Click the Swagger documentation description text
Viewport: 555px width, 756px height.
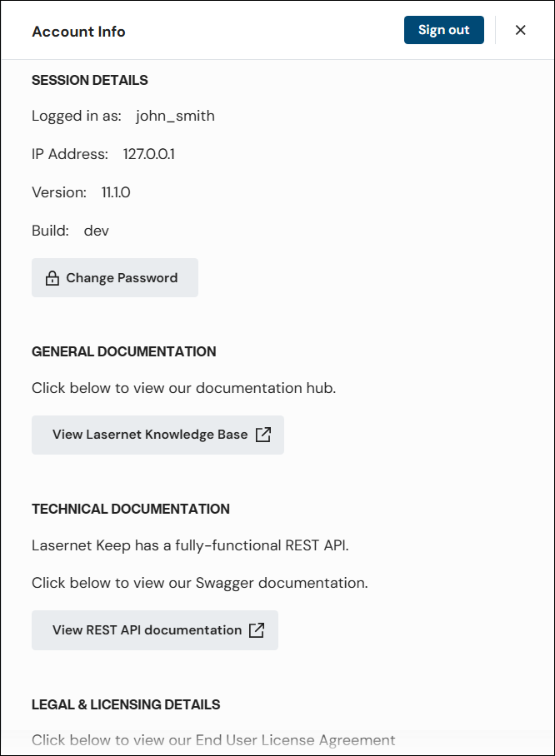click(200, 583)
